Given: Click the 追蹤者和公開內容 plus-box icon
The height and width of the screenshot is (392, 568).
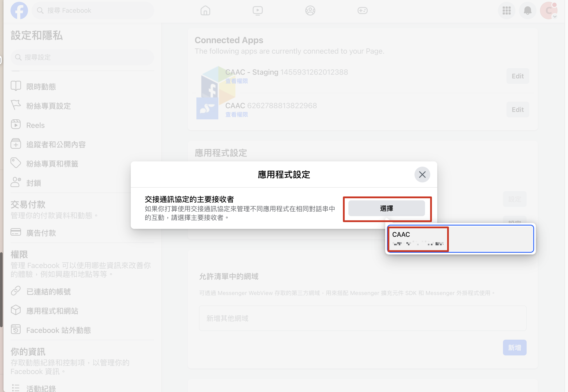Looking at the screenshot, I should coord(16,144).
